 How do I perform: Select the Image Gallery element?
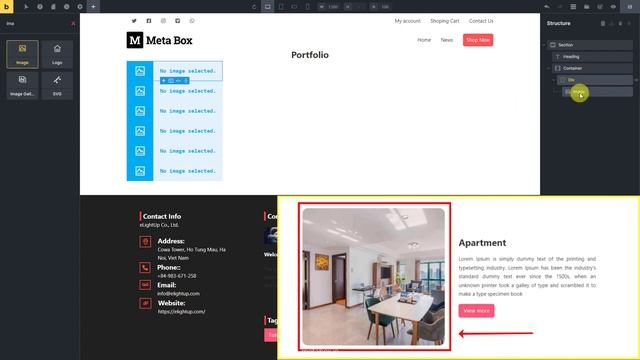(22, 85)
